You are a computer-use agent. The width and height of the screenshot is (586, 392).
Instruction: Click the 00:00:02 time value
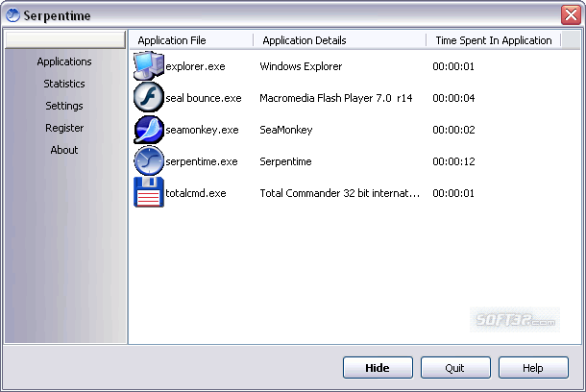pos(453,130)
